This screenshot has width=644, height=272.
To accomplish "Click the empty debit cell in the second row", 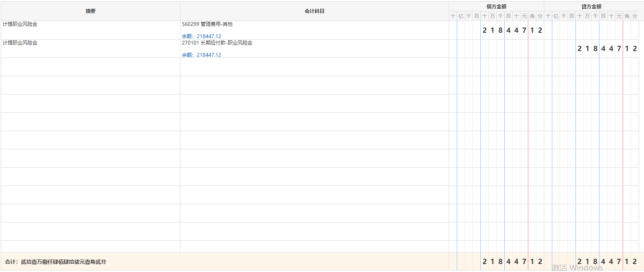I will click(x=496, y=49).
